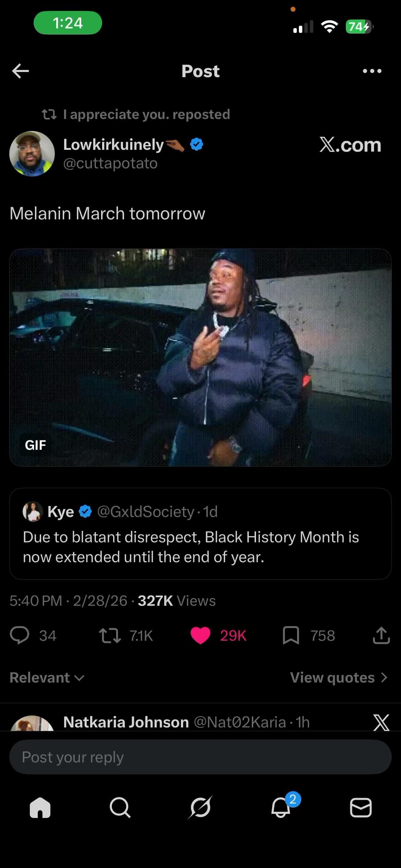Play the GIF in the post

200,357
